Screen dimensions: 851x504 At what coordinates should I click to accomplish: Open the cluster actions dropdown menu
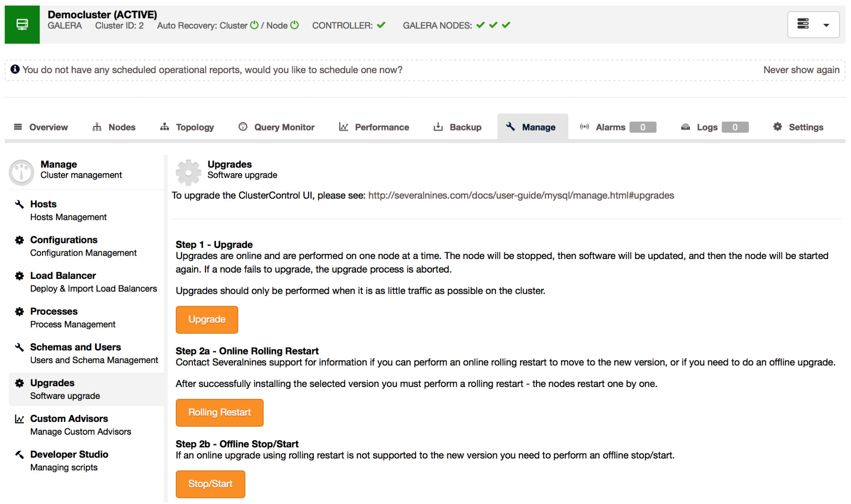[x=813, y=25]
